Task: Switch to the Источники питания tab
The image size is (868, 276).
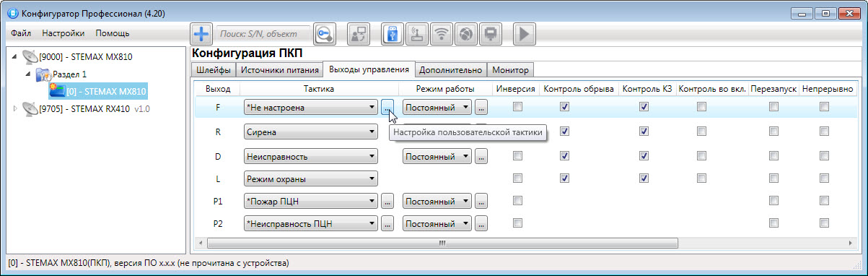Action: click(279, 70)
